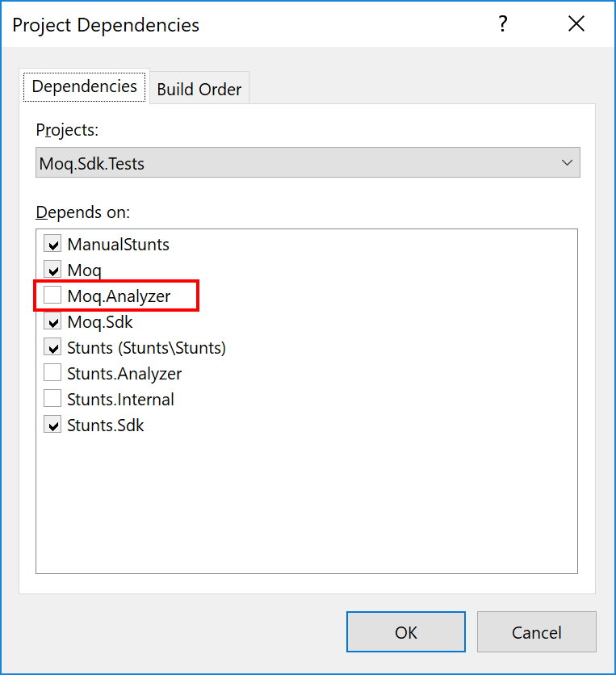Select the Stunts.Sdk label text
The height and width of the screenshot is (675, 616).
coord(106,426)
